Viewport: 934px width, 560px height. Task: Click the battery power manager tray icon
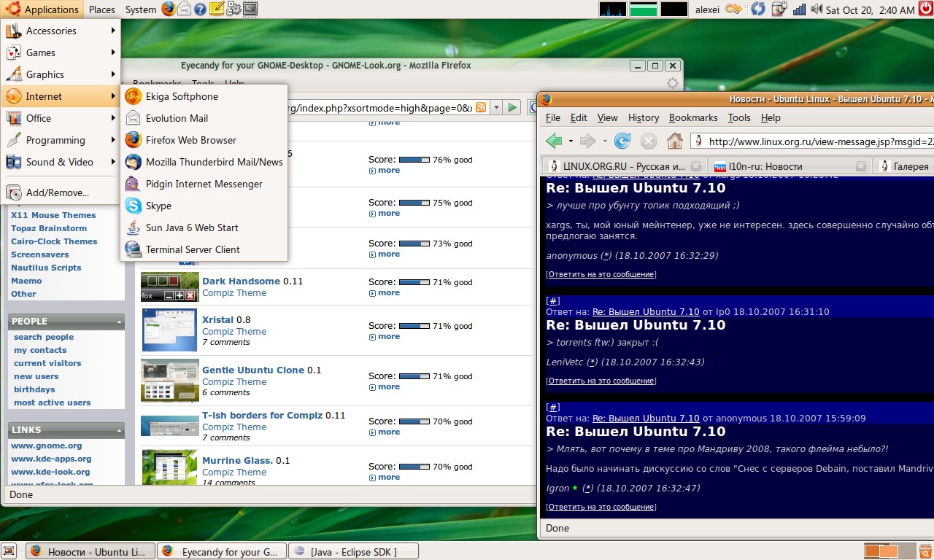(779, 9)
